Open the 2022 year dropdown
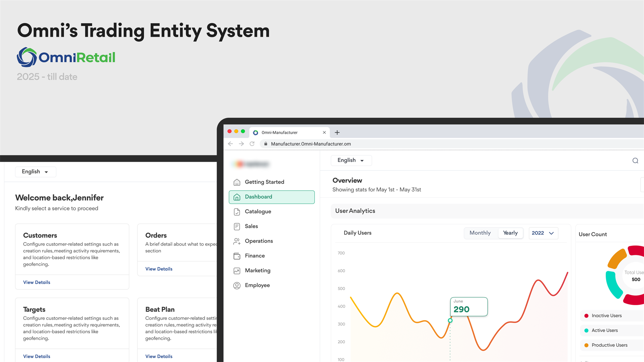 coord(543,233)
